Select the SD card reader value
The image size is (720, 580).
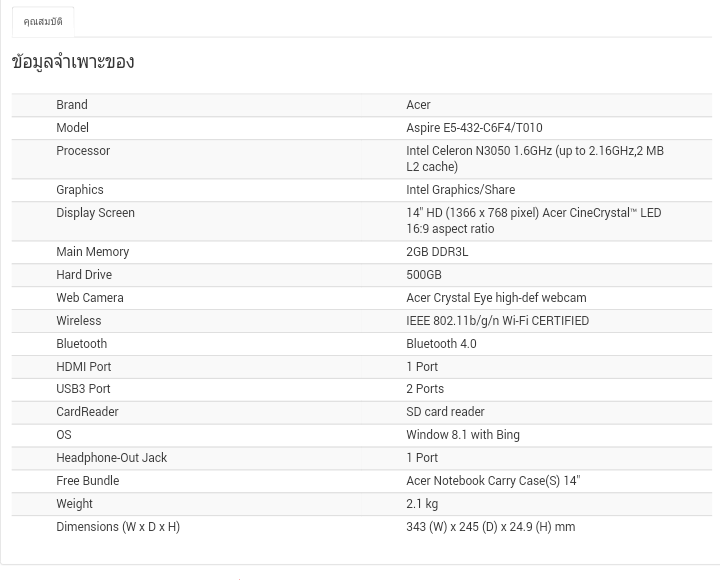coord(445,411)
